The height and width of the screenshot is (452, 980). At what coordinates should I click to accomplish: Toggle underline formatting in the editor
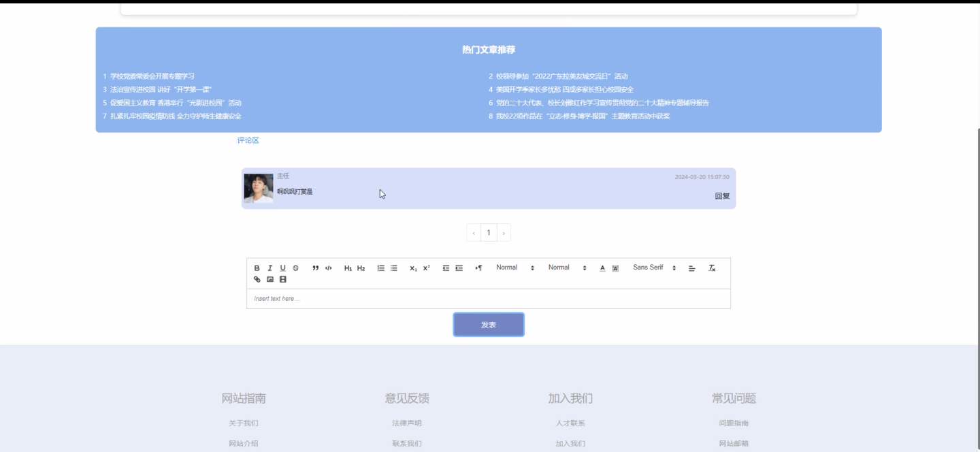click(x=282, y=267)
